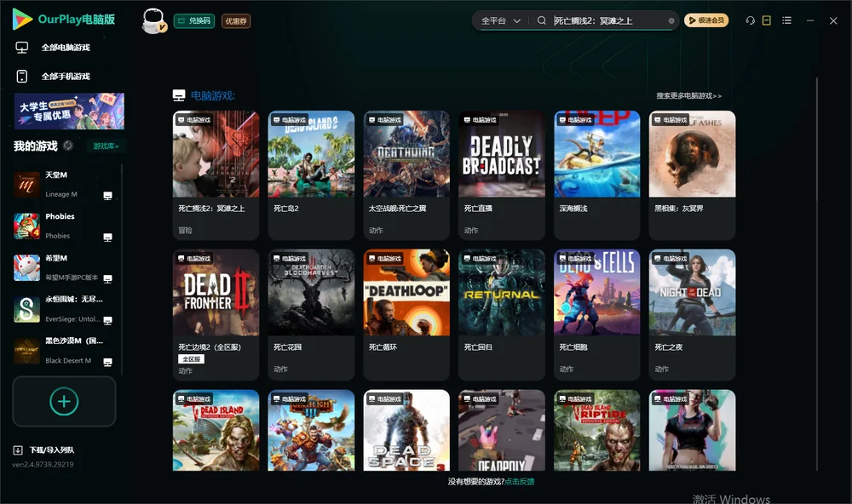Open customer service headset icon
Screen dimensions: 852x504
[x=751, y=20]
